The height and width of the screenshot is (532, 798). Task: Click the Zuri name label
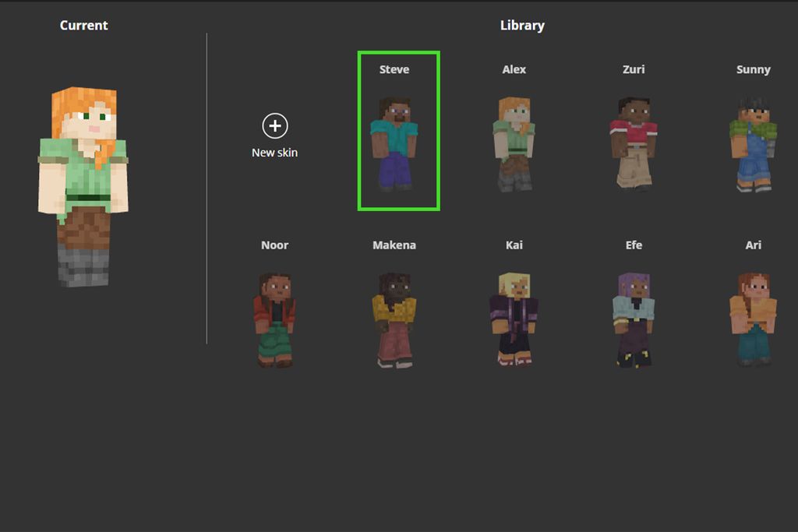pyautogui.click(x=634, y=69)
